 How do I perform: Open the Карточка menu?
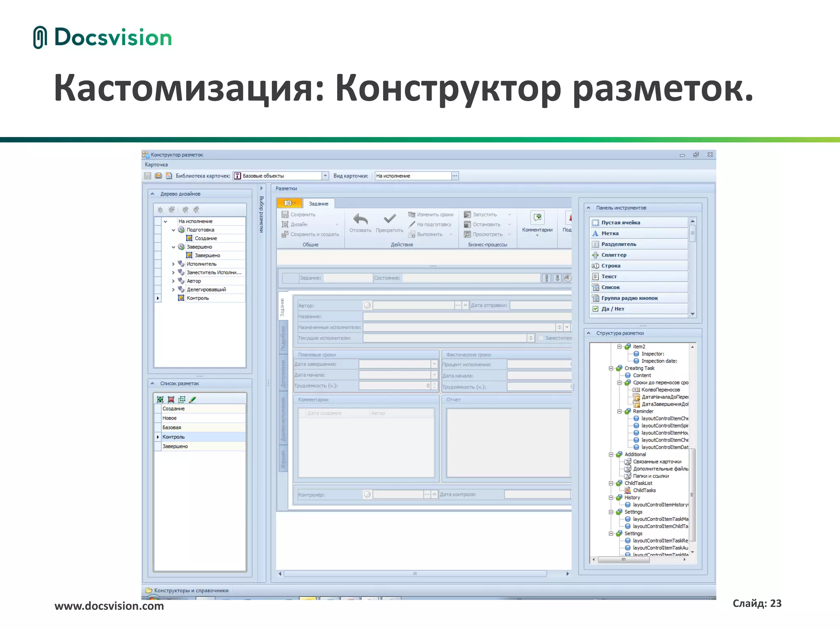coord(156,164)
